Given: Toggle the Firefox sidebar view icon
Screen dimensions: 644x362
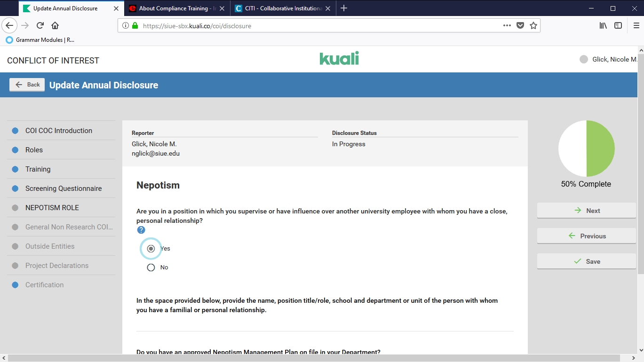Looking at the screenshot, I should [618, 25].
